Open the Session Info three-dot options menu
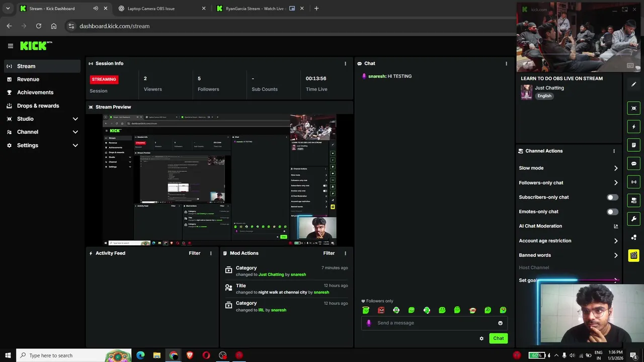The image size is (644, 362). pos(345,63)
